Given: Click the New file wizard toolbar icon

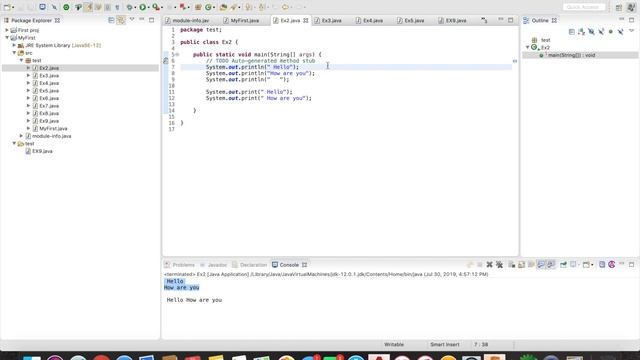Looking at the screenshot, I should [x=7, y=7].
